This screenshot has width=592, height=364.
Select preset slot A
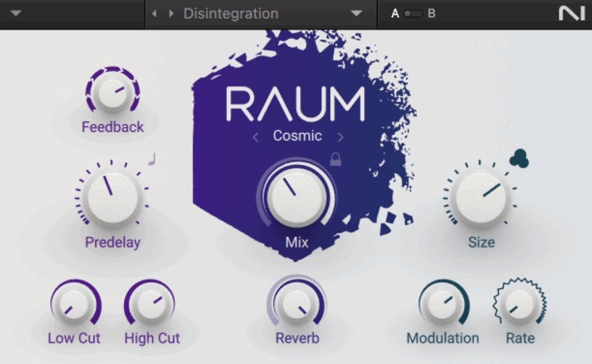point(395,13)
